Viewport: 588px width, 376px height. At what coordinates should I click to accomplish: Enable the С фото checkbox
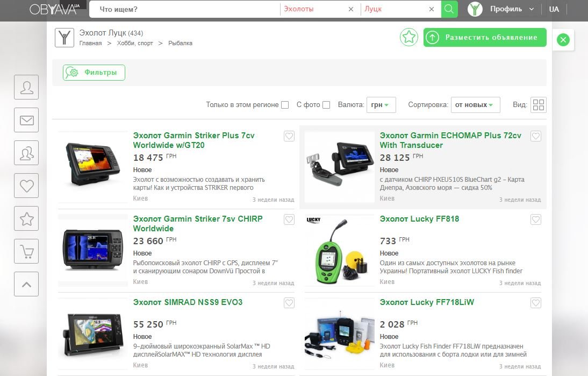326,105
